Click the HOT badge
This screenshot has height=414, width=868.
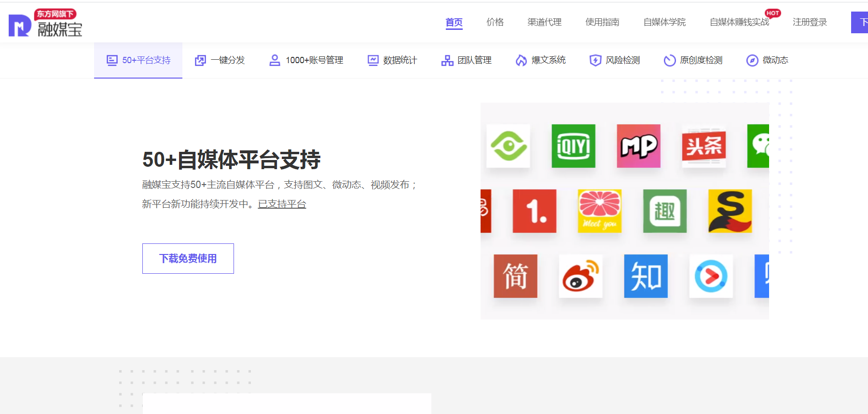point(773,13)
